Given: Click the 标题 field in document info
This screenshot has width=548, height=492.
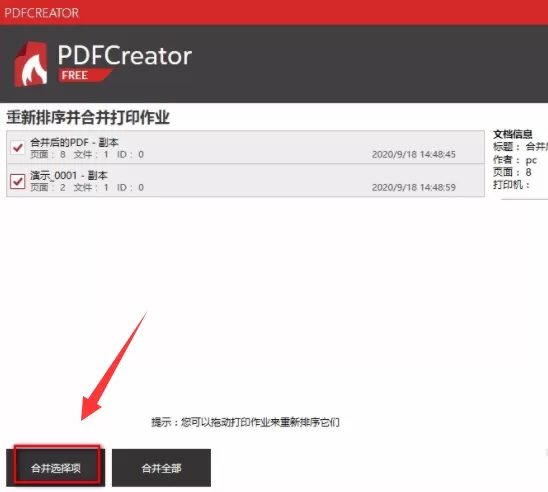Looking at the screenshot, I should [x=520, y=147].
